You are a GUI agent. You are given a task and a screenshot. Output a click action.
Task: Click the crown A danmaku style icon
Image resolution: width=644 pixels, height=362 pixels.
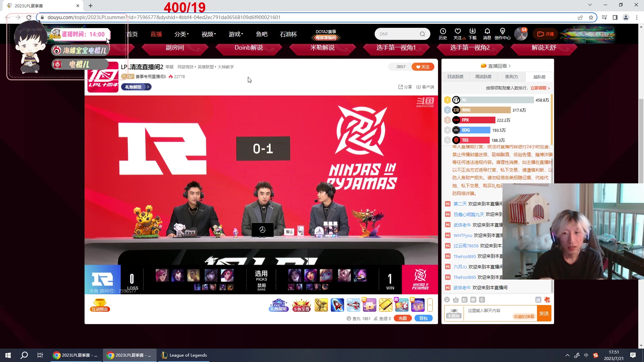coord(455,300)
